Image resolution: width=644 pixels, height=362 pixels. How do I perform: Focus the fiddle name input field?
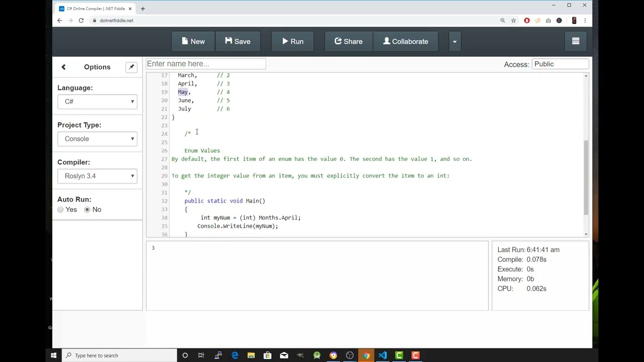point(206,64)
